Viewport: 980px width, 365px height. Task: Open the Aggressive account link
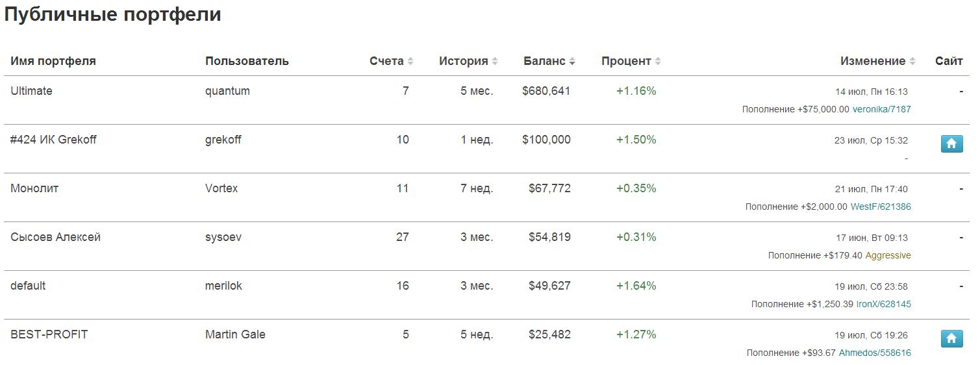click(x=888, y=255)
